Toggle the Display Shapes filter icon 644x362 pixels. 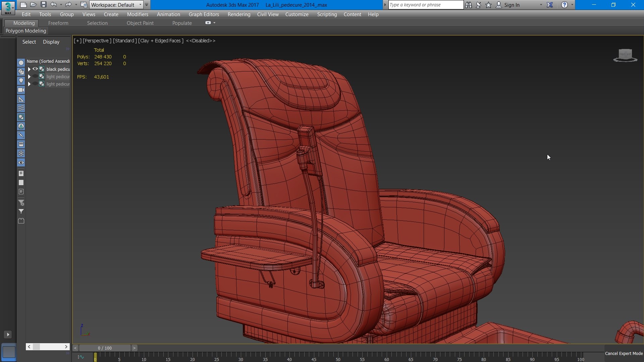tap(21, 72)
